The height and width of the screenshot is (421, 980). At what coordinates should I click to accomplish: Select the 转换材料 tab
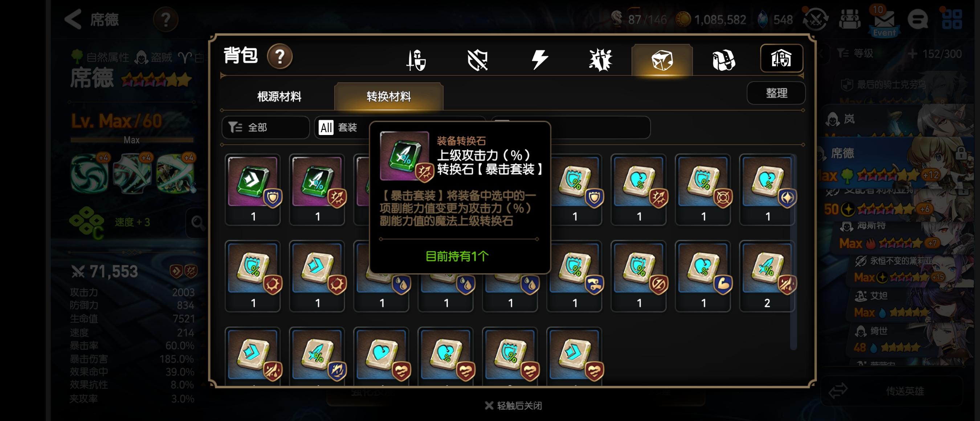(388, 97)
